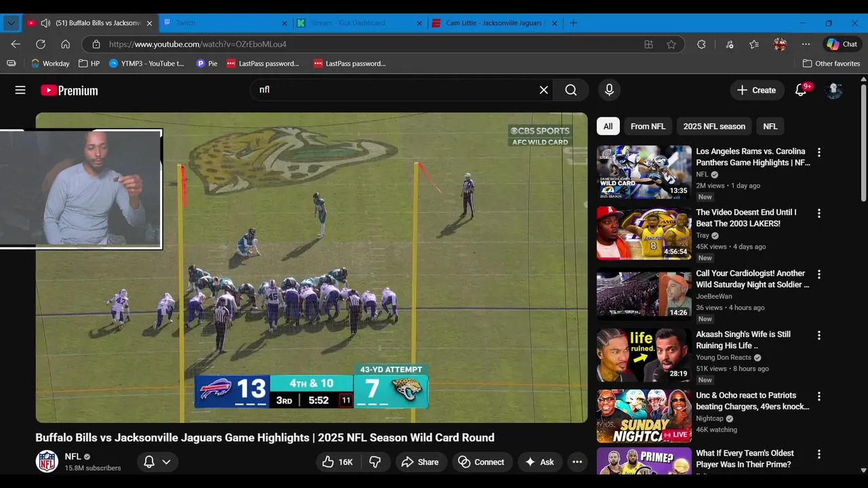Open split screen icon in address bar
868x488 pixels.
pyautogui.click(x=649, y=44)
